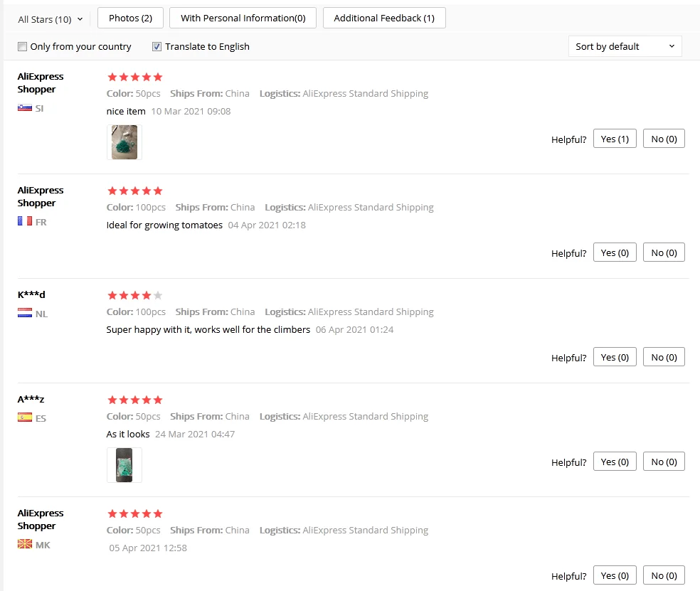Uncheck Translate to English checkbox
The image size is (700, 591).
(157, 47)
